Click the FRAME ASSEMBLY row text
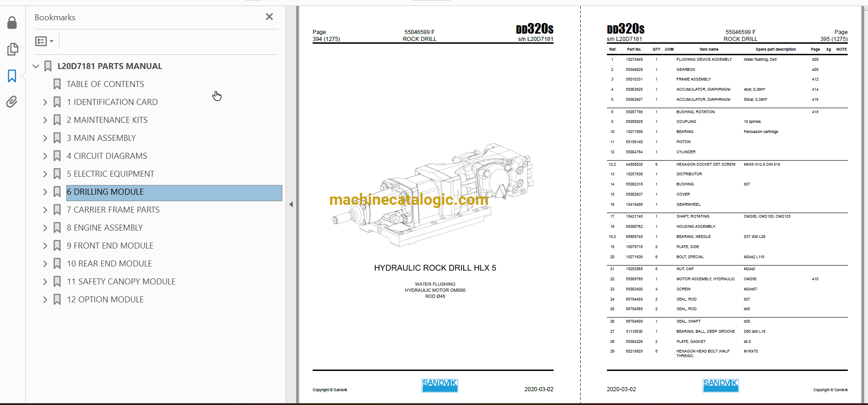 (693, 79)
